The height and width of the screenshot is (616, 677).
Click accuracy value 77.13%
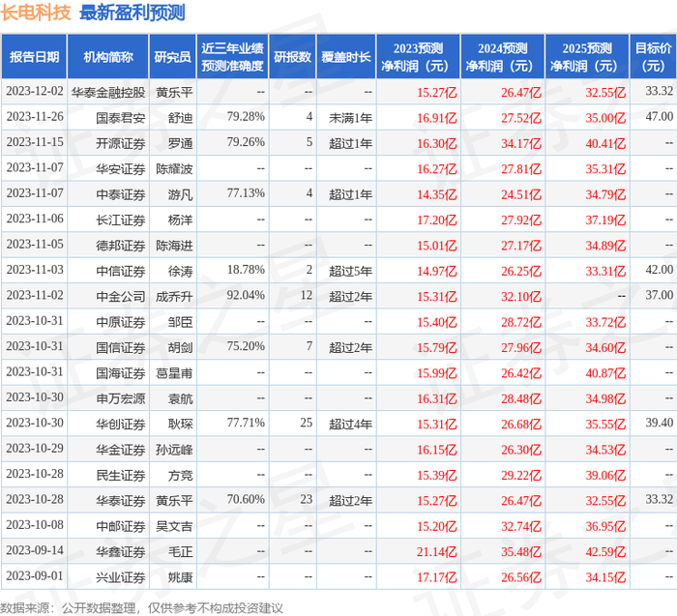246,193
